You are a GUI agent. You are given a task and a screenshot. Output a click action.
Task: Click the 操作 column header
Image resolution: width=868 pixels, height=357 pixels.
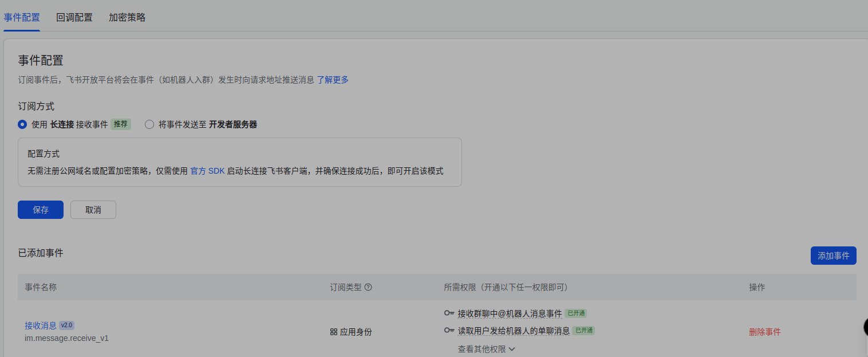click(757, 287)
